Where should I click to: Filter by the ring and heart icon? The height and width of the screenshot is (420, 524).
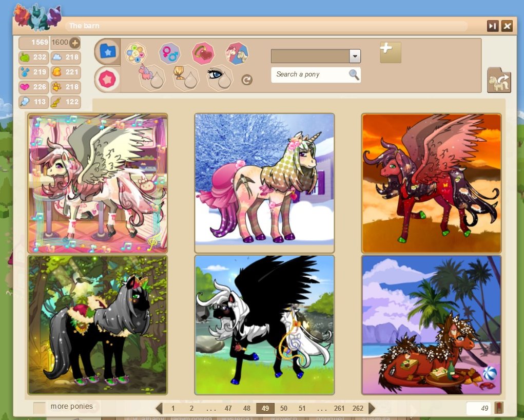203,53
